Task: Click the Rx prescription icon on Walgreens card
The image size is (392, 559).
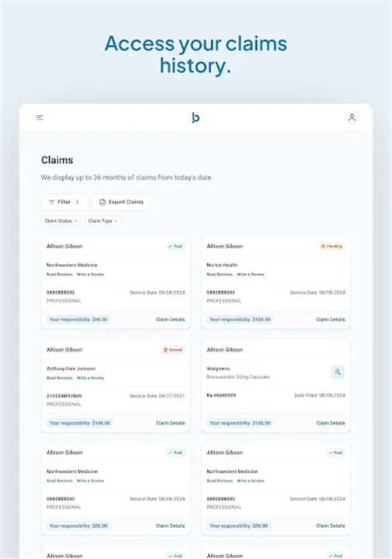Action: 338,372
